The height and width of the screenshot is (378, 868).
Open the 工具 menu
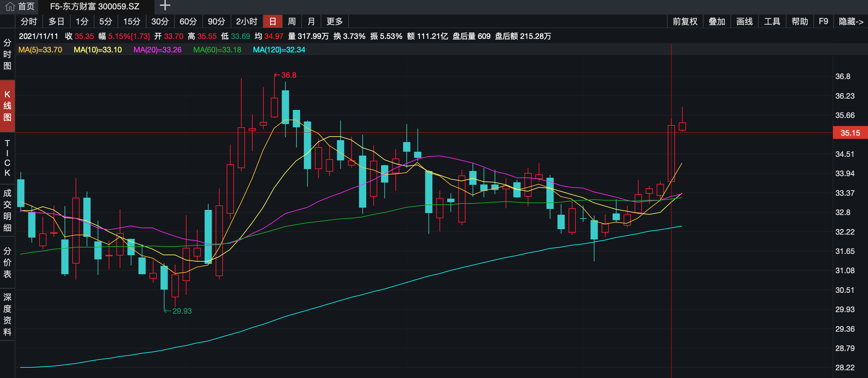(x=772, y=22)
